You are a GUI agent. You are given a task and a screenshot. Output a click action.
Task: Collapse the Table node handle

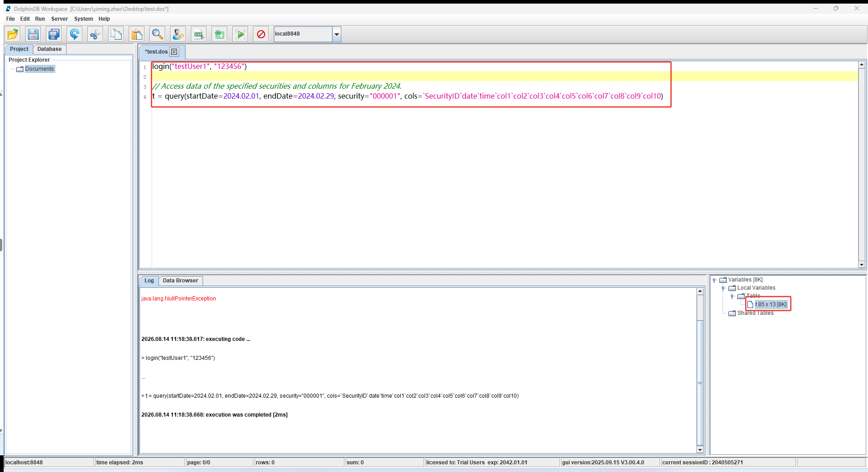point(732,296)
